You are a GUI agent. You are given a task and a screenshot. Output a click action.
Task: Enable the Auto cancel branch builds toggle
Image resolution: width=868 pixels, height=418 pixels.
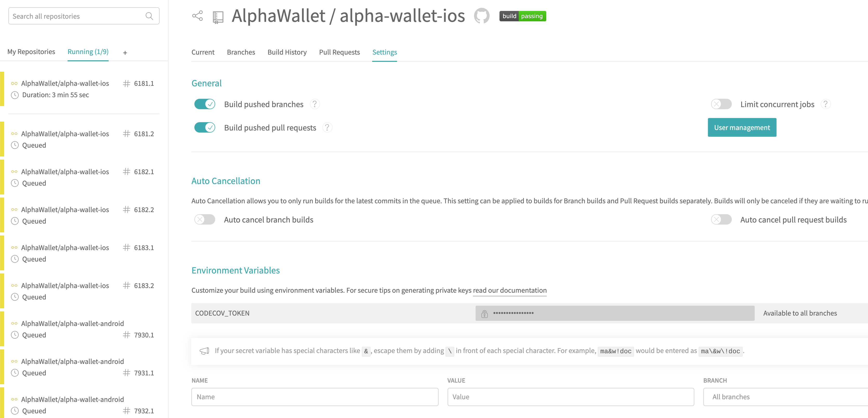click(x=204, y=219)
